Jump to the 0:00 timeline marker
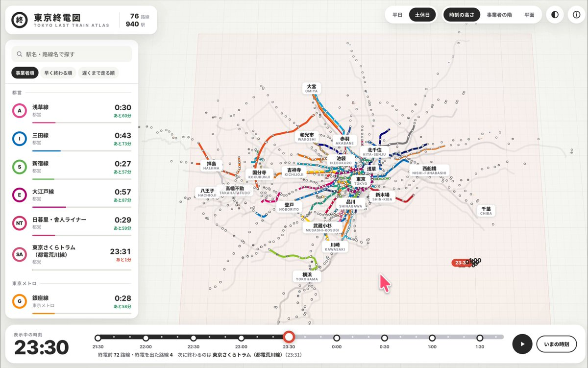588x368 pixels. click(x=337, y=338)
